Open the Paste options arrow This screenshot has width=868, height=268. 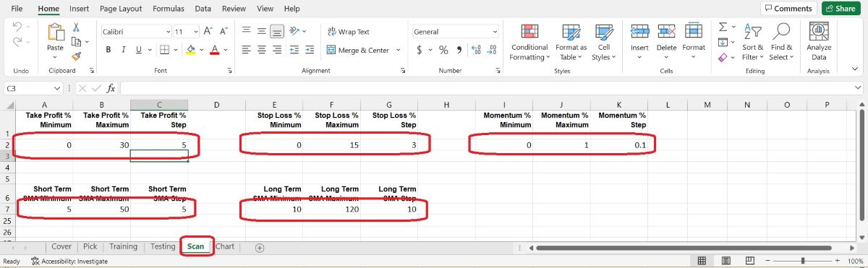coord(55,57)
